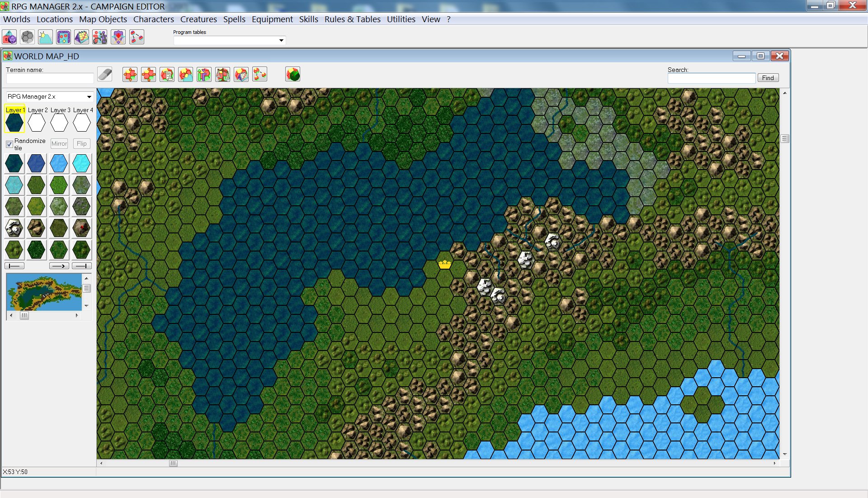
Task: Jump to first tile palette page
Action: [x=14, y=266]
